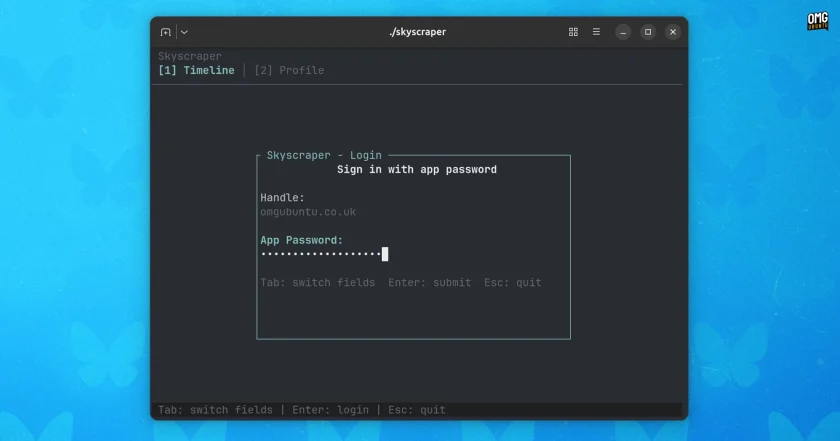
Task: Click 'Esc: quit' hint inside login box
Action: pos(513,283)
